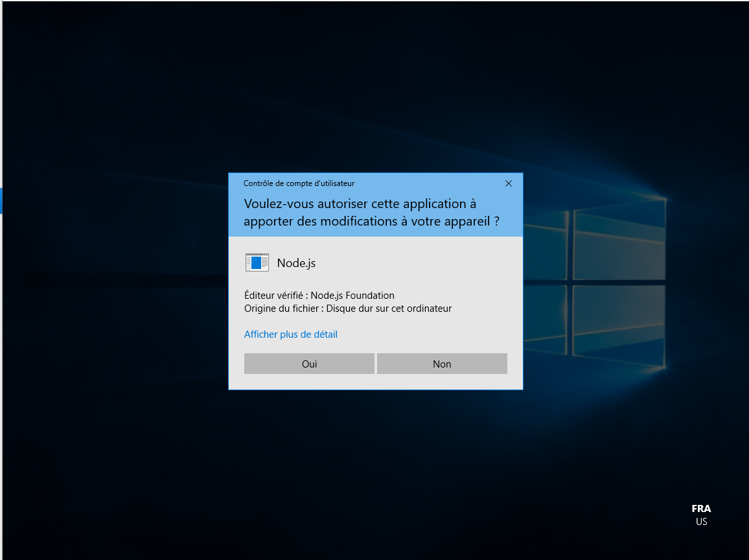Close the User Account Control dialog
This screenshot has height=560, width=749.
click(x=508, y=183)
